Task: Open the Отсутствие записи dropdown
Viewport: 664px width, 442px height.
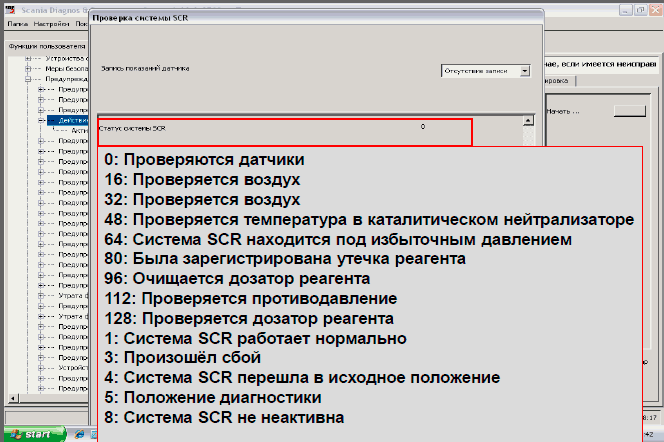Action: coord(487,71)
